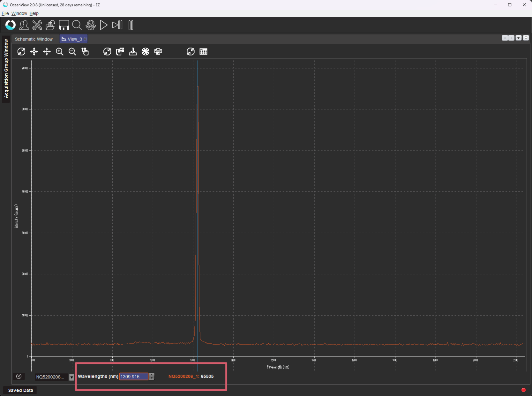Click the zoom in magnifier icon
This screenshot has width=532, height=396.
[60, 51]
